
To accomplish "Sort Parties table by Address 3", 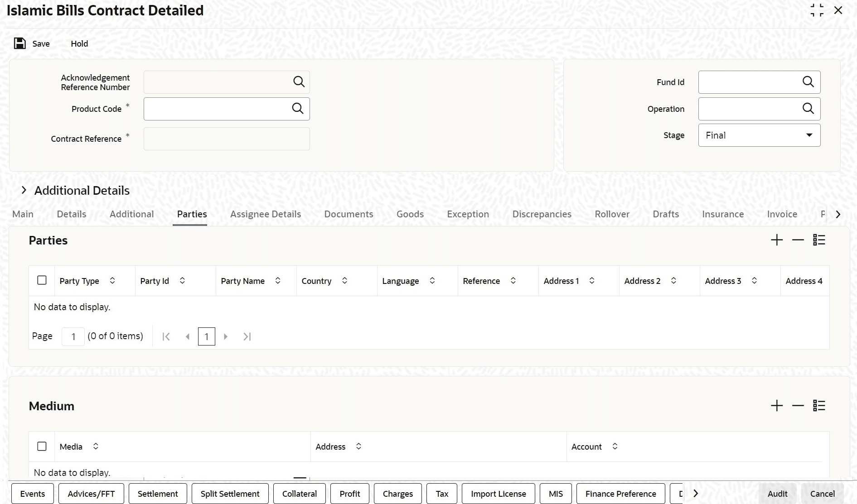I will coord(754,281).
